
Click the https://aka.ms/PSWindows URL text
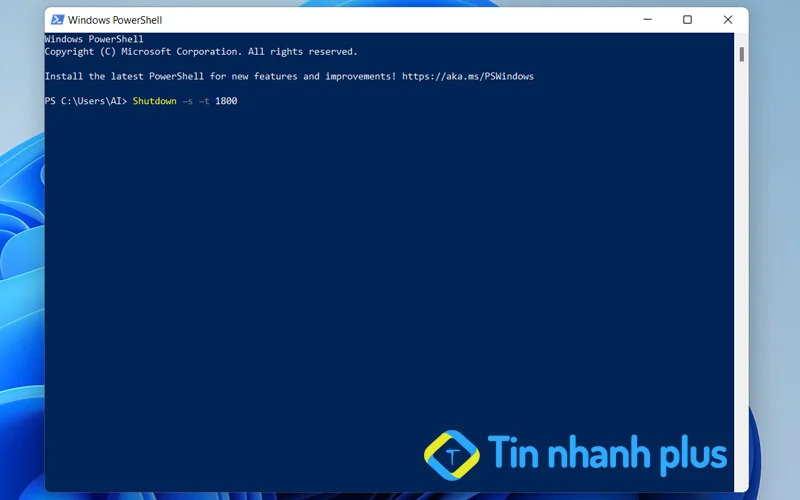coord(468,77)
